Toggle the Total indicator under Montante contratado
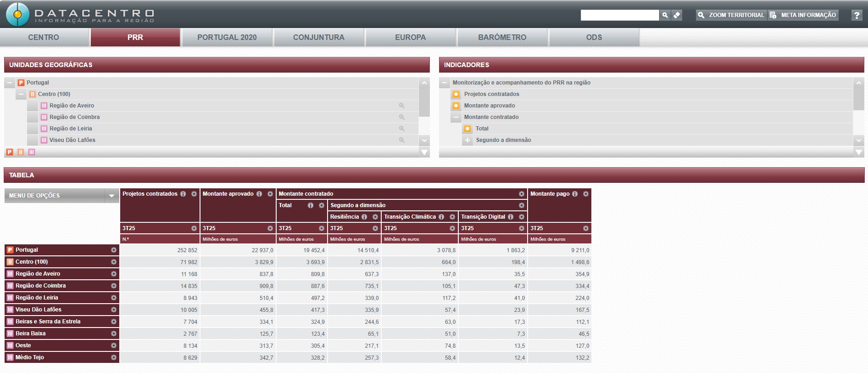 coord(467,129)
